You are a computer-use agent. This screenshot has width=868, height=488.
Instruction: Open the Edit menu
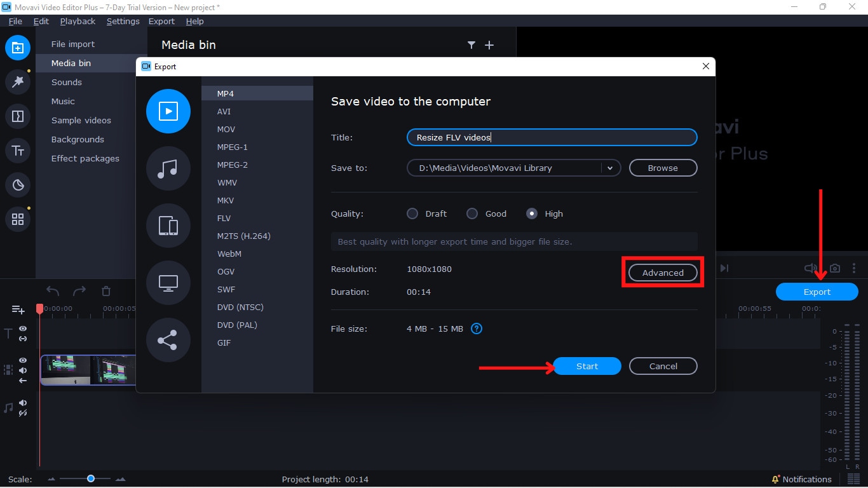tap(41, 21)
